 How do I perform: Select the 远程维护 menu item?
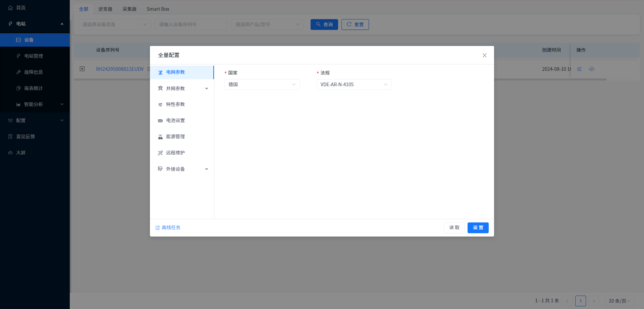(x=175, y=153)
